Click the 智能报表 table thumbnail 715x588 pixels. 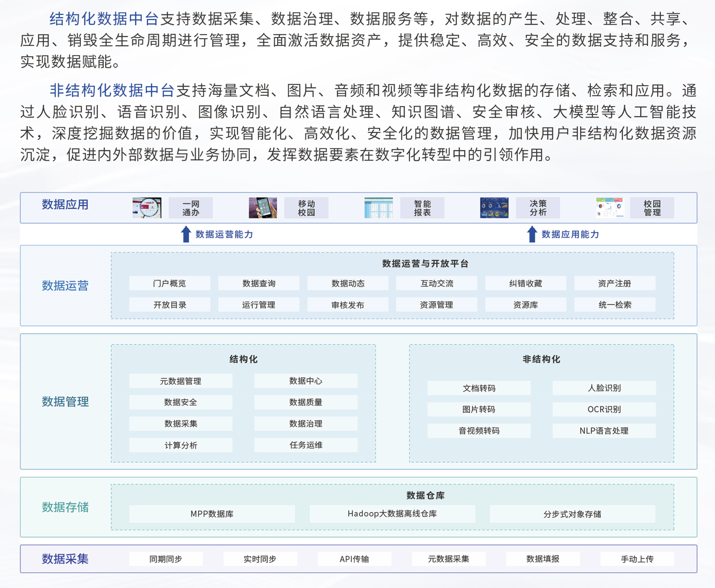click(379, 208)
